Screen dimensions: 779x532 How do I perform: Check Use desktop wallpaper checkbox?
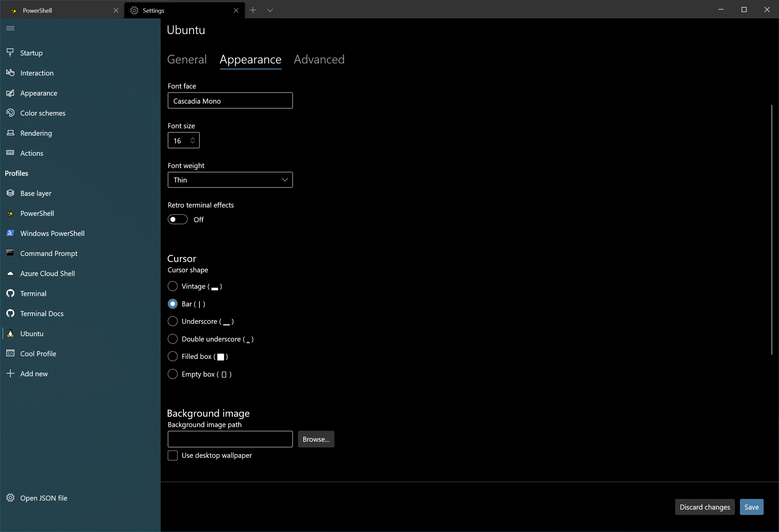click(x=173, y=455)
